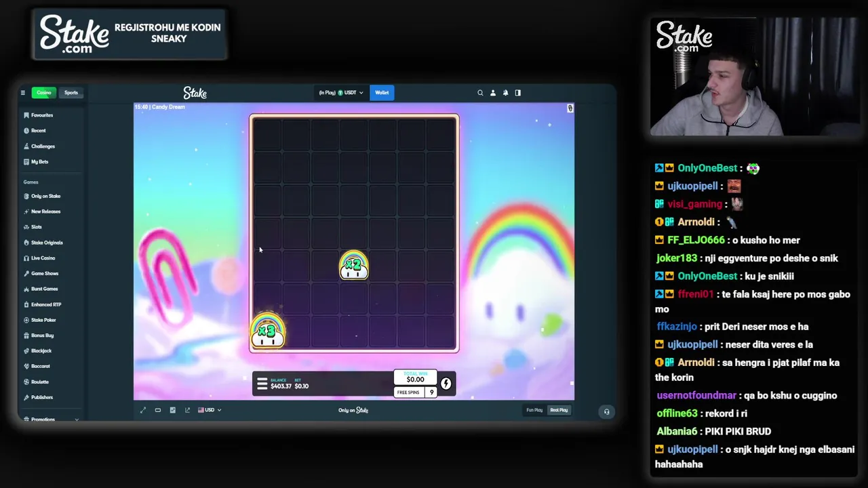Open the hamburger menu in Stake header
This screenshot has height=488, width=868.
(x=22, y=93)
